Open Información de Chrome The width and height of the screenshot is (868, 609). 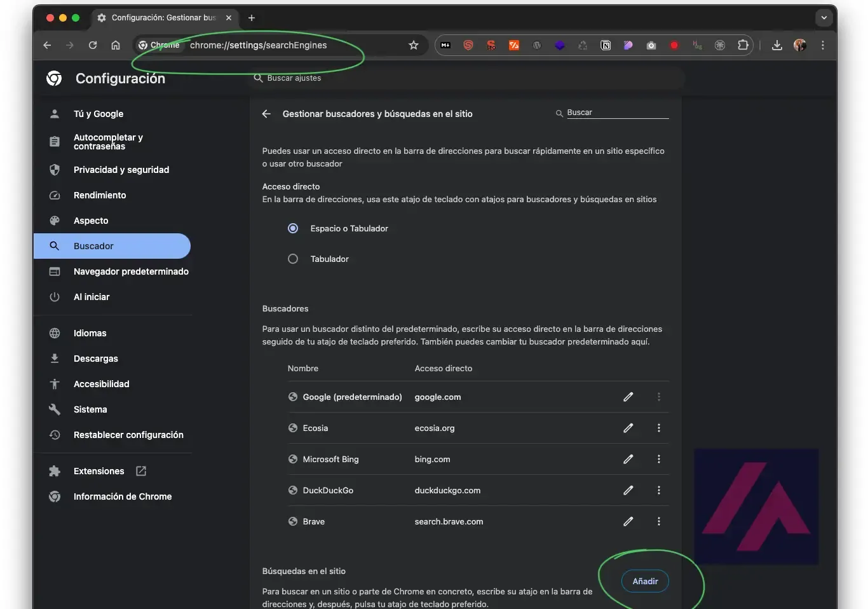pos(112,496)
